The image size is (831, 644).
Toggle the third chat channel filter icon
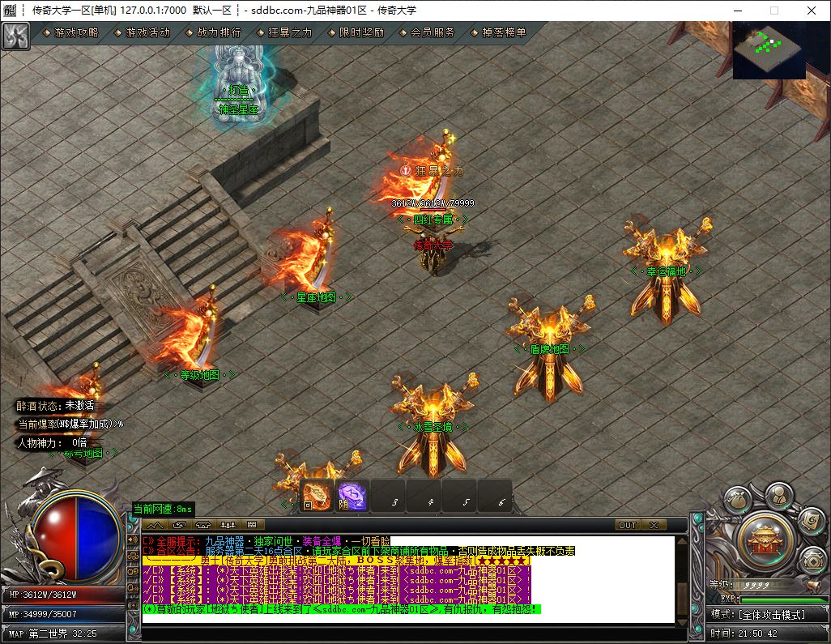coord(133,571)
